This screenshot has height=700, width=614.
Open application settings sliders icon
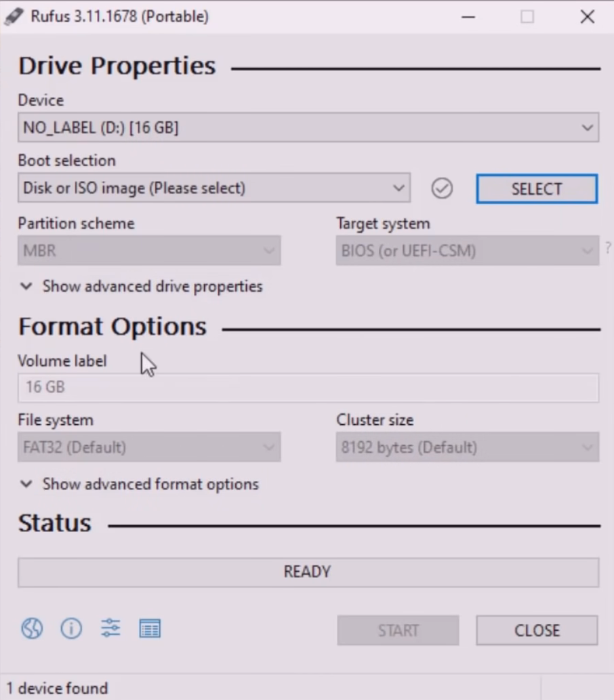(110, 628)
